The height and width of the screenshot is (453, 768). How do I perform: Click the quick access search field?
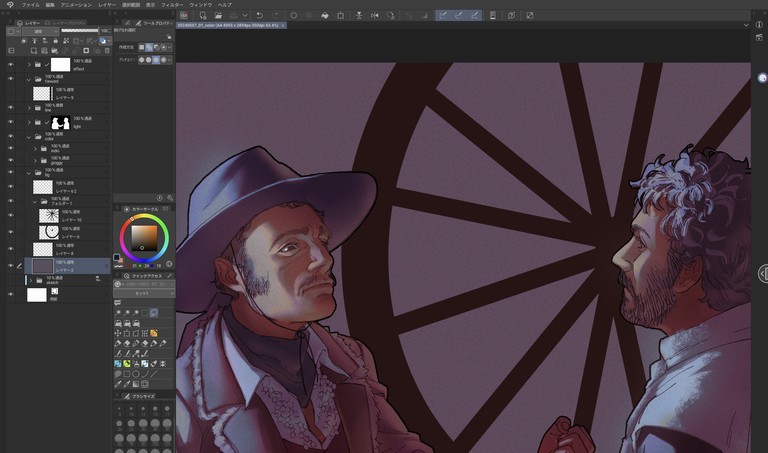tap(147, 284)
